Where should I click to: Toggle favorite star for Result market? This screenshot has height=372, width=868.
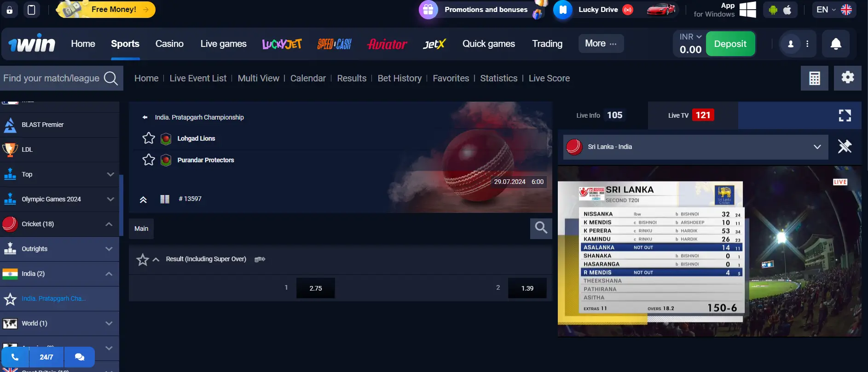pyautogui.click(x=142, y=260)
